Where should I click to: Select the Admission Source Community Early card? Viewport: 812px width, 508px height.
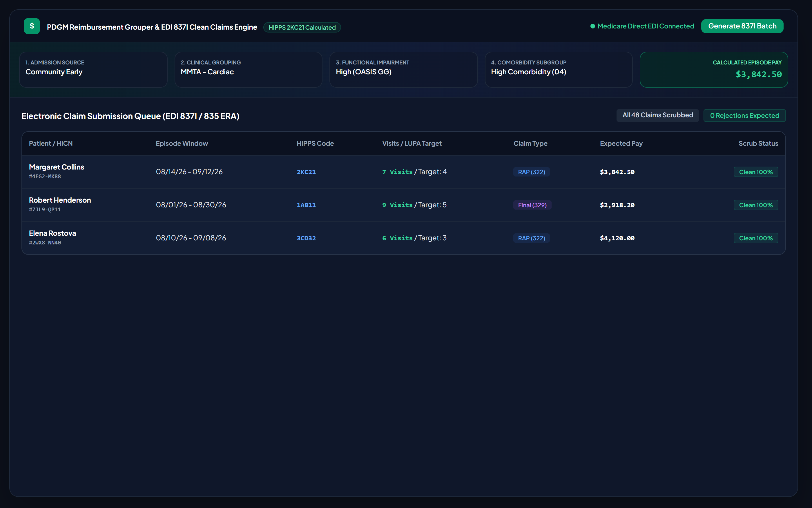pos(93,70)
